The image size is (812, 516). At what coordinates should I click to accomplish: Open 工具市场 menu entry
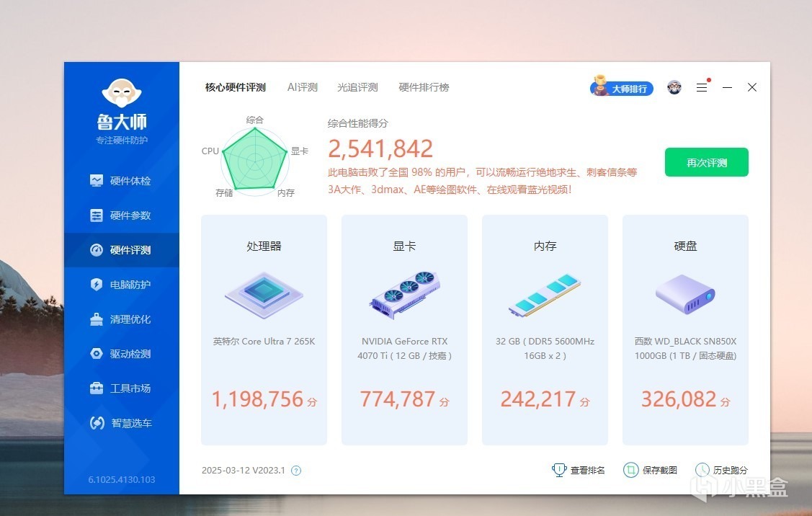tap(122, 388)
